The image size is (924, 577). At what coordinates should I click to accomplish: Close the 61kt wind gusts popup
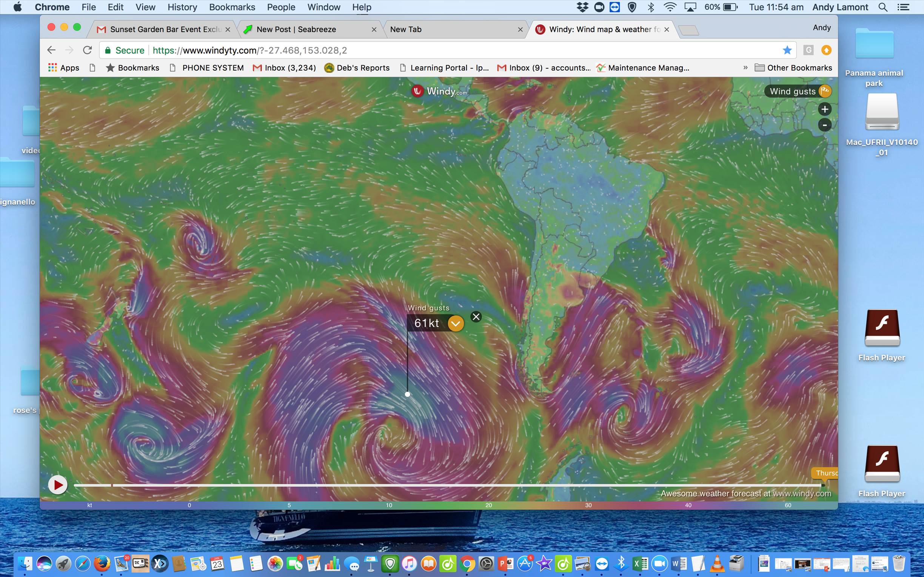(476, 317)
